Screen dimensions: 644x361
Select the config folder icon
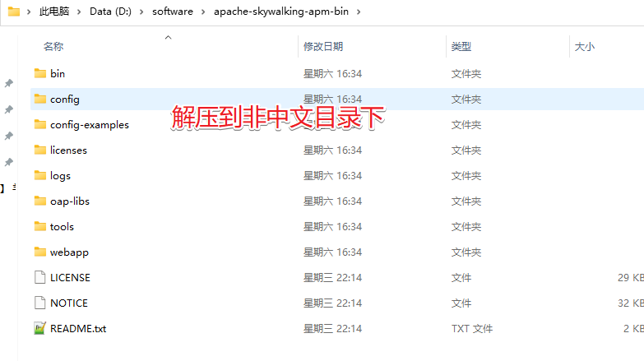click(39, 99)
